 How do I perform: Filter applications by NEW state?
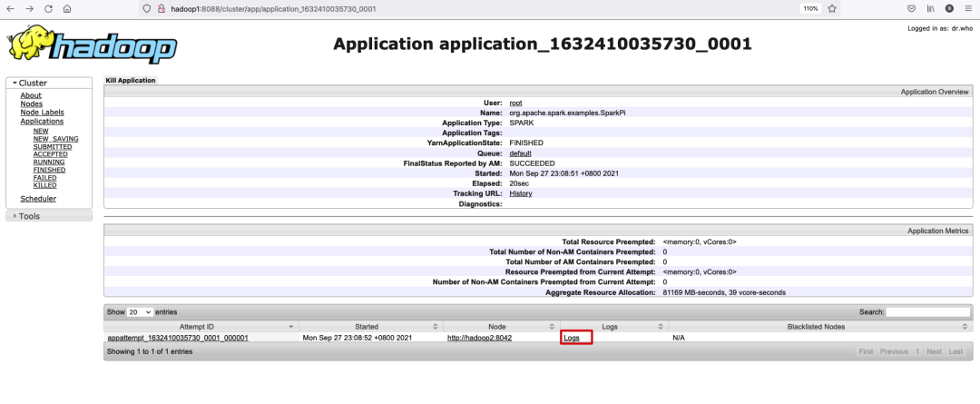[41, 132]
